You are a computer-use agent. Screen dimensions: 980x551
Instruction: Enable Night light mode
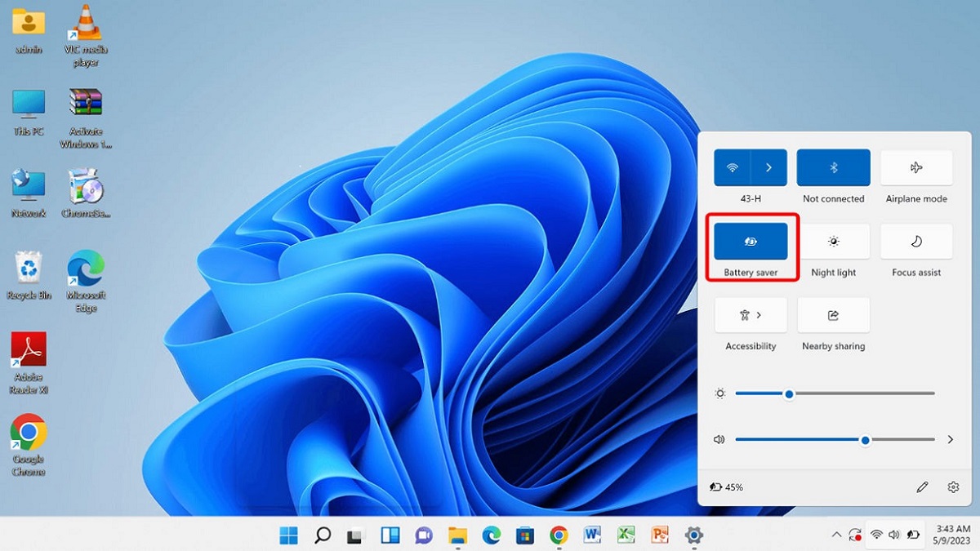(833, 242)
